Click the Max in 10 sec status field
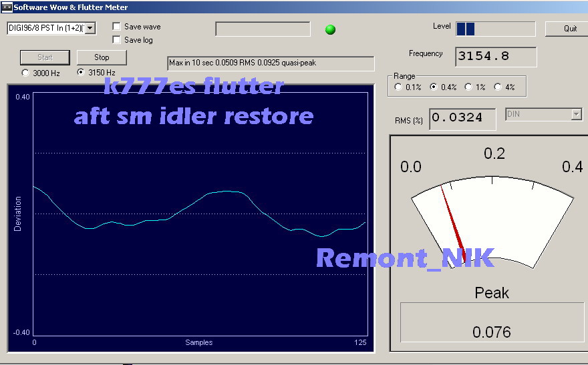 click(x=271, y=63)
